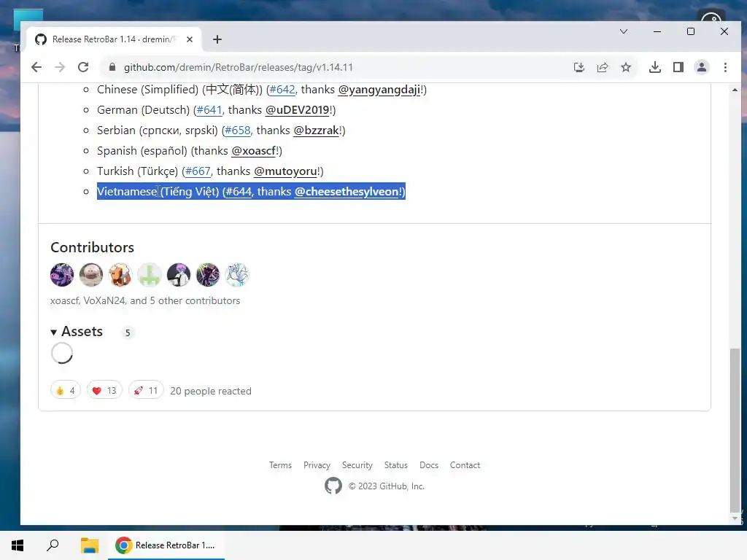
Task: Click third contributor avatar
Action: click(120, 275)
